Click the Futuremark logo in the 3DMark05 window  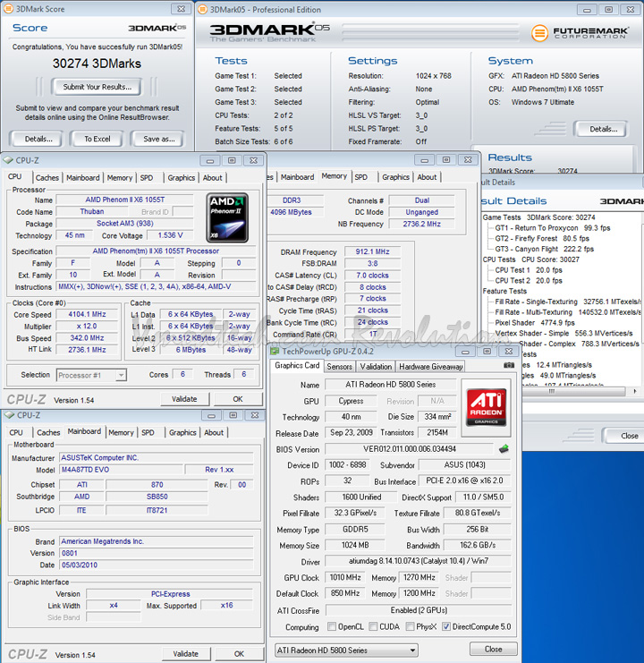pyautogui.click(x=580, y=32)
